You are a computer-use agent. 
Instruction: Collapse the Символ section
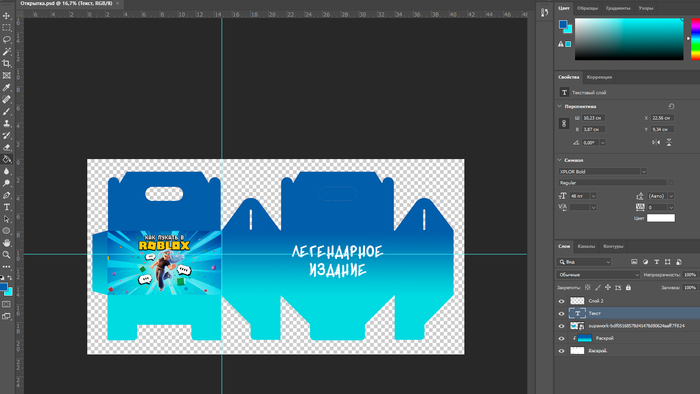(560, 160)
